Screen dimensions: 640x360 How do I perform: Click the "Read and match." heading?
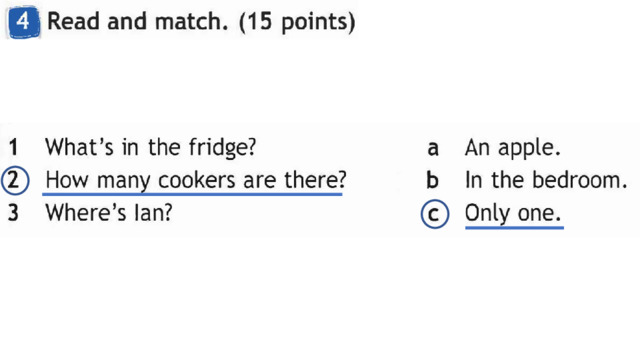coord(138,21)
